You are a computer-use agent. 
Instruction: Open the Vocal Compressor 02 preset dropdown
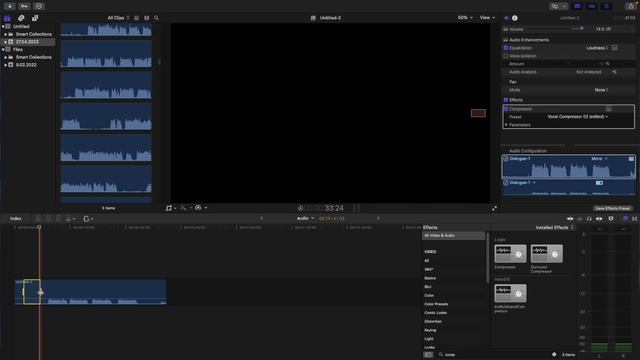[x=578, y=117]
